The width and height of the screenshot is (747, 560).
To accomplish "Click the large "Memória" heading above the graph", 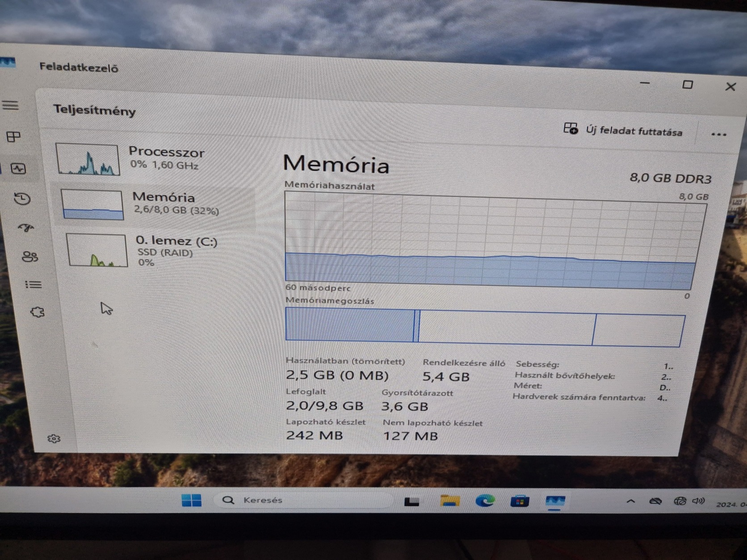I will point(336,164).
